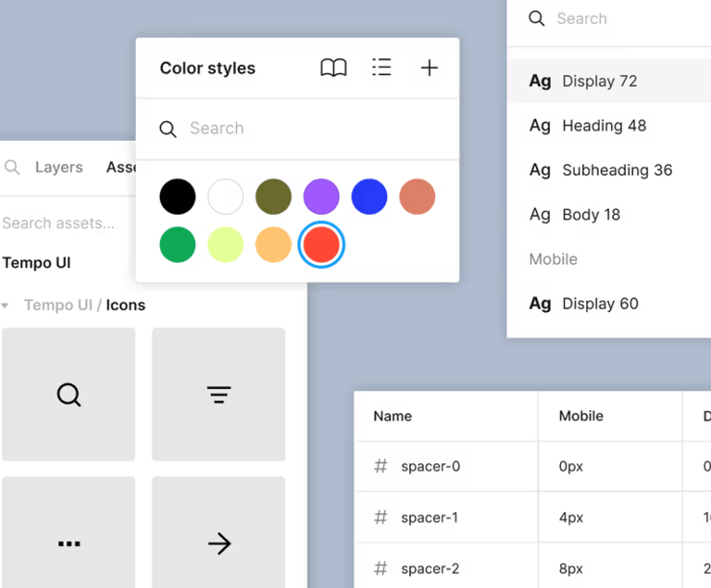The height and width of the screenshot is (588, 711).
Task: Select the search icon component thumbnail
Action: [x=69, y=394]
